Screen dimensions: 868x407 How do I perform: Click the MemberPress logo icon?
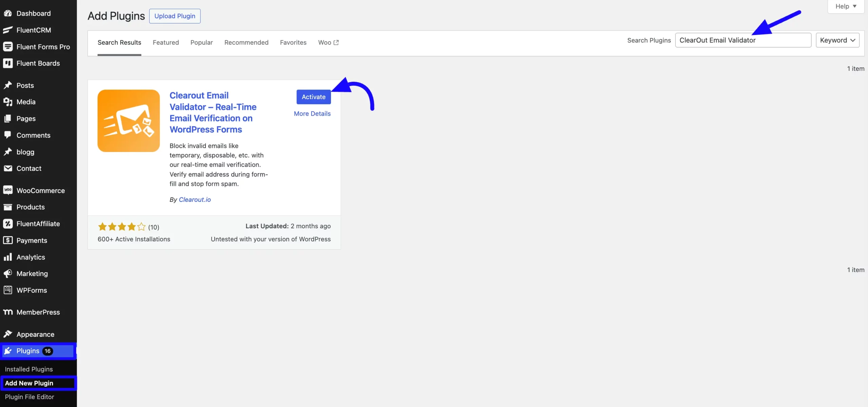[8, 312]
